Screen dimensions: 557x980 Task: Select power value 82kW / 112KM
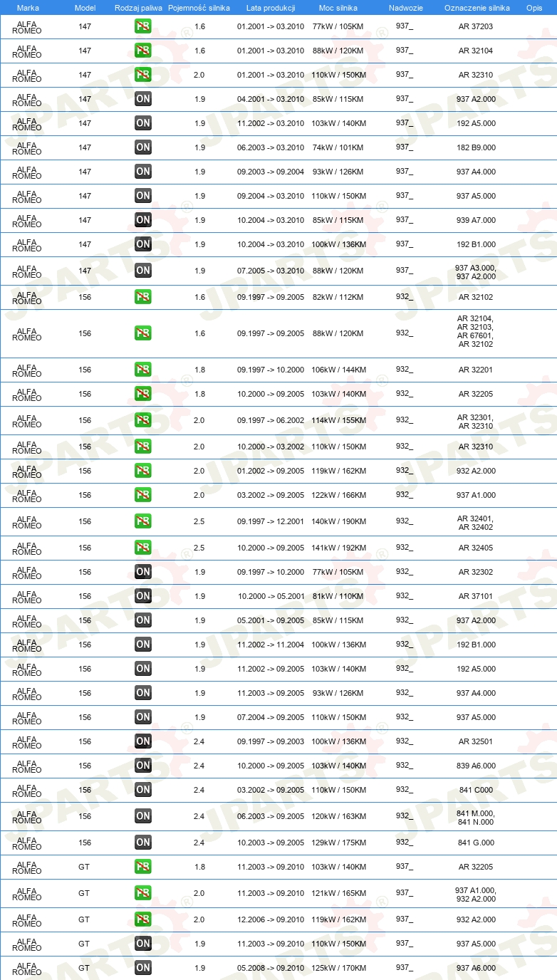click(339, 298)
